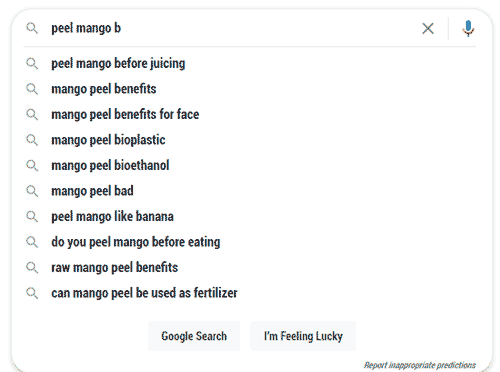Click magnifier icon in search box
500x372 pixels.
(32, 28)
